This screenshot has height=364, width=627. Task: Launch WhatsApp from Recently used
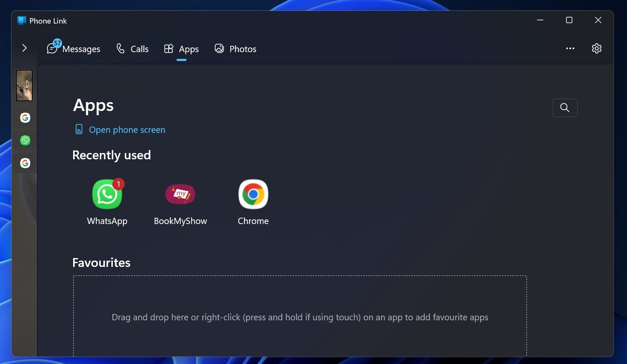(107, 195)
